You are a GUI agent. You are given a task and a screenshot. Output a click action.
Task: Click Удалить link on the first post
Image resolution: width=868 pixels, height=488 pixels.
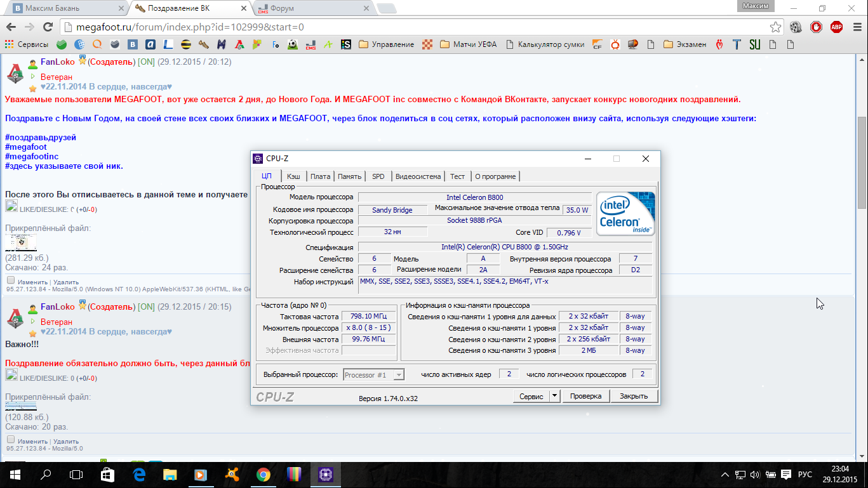tap(66, 282)
